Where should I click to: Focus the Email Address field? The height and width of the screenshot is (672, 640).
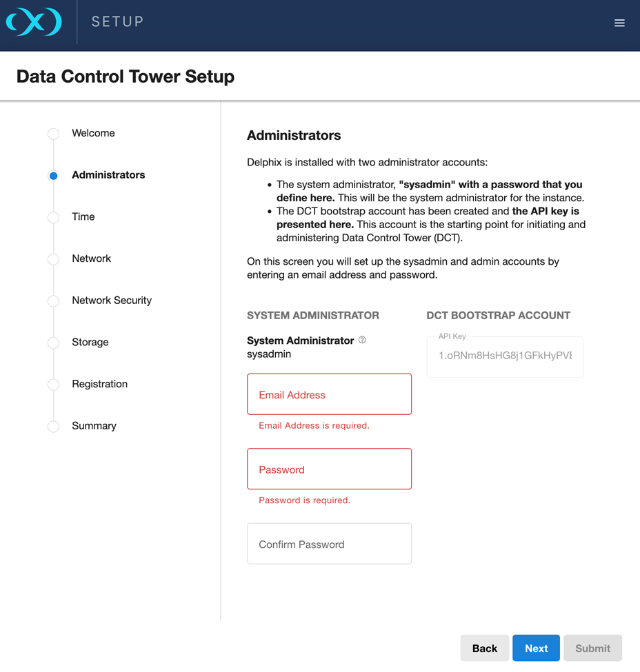click(329, 394)
